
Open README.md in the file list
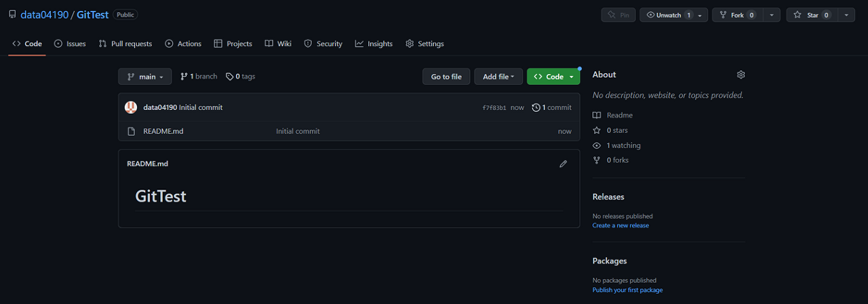(x=163, y=131)
